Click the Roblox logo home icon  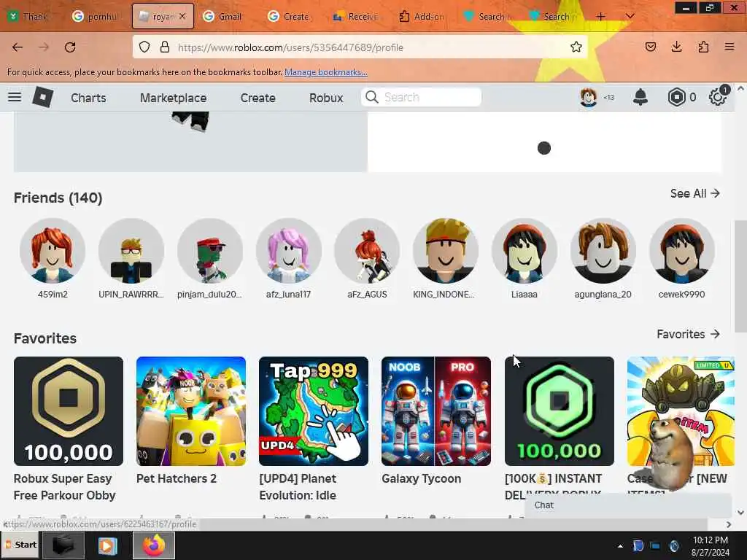click(x=43, y=97)
